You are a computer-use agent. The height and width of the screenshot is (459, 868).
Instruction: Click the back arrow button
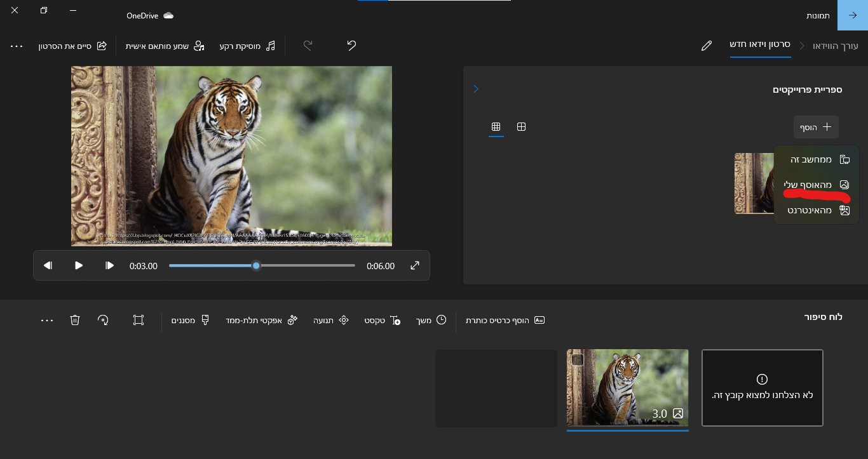(x=853, y=15)
